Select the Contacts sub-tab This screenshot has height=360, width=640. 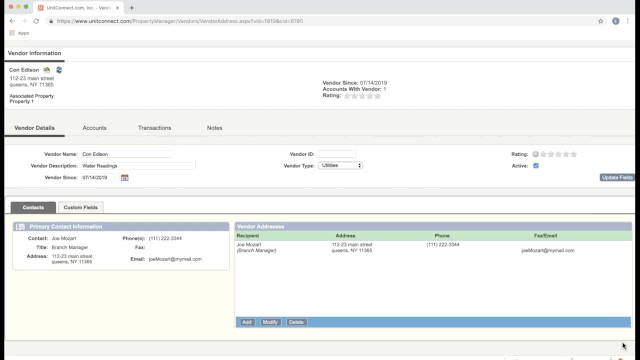[33, 207]
